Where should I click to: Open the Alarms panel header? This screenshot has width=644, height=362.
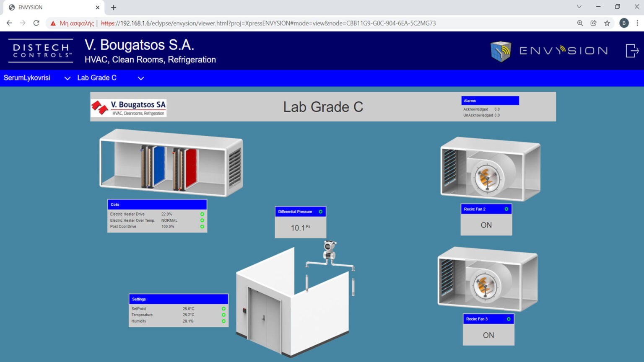point(490,101)
